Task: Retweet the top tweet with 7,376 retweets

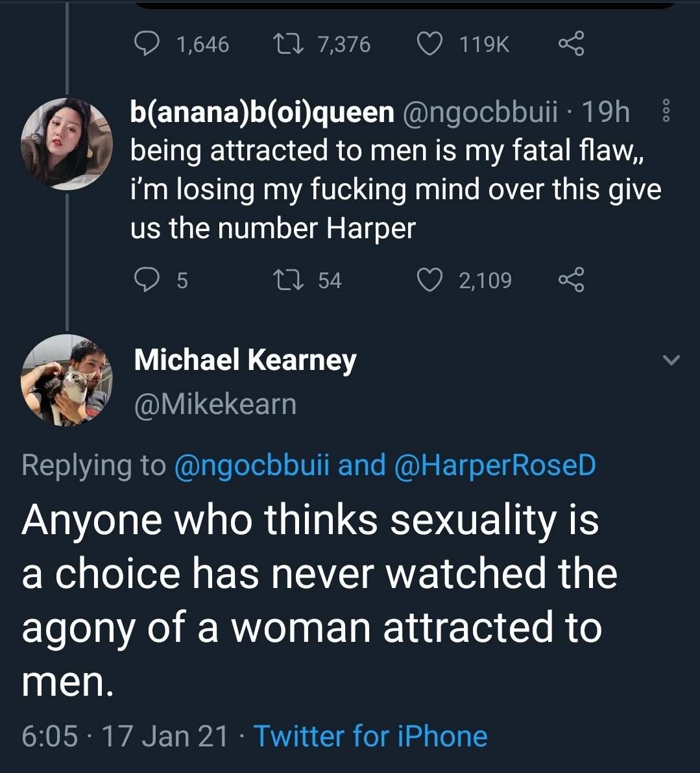Action: (x=290, y=43)
